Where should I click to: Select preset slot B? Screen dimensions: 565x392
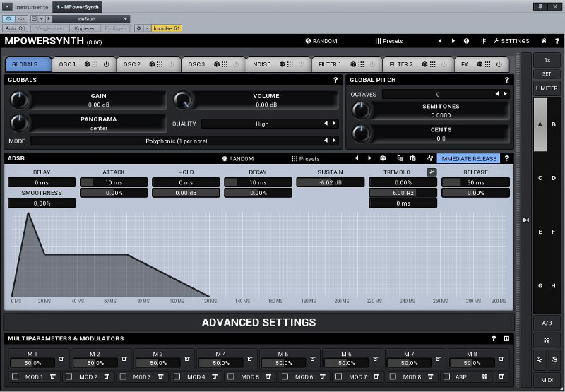point(554,124)
